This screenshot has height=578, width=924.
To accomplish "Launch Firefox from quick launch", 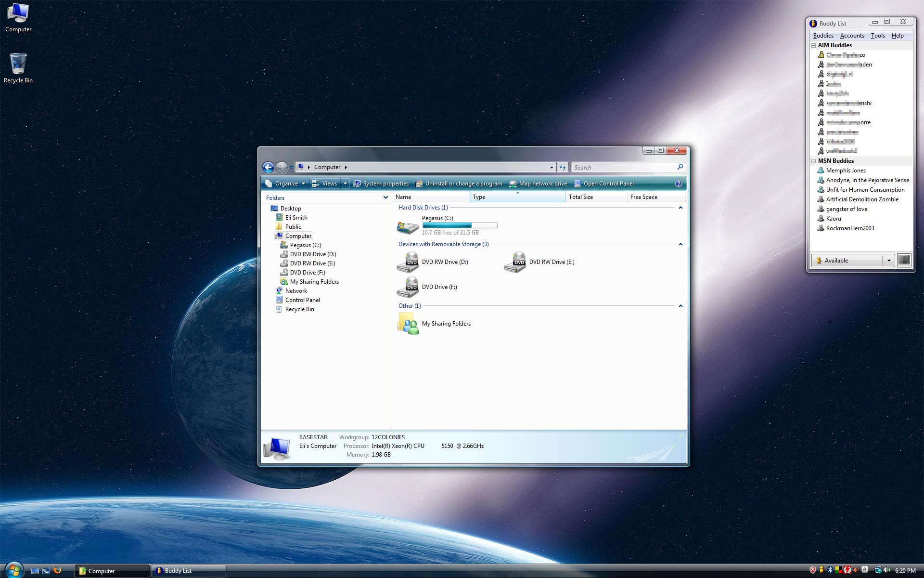I will 58,570.
